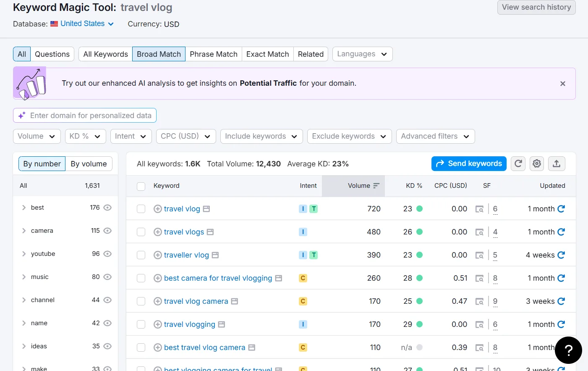Open the help question mark bubble
This screenshot has height=371, width=588.
tap(568, 350)
